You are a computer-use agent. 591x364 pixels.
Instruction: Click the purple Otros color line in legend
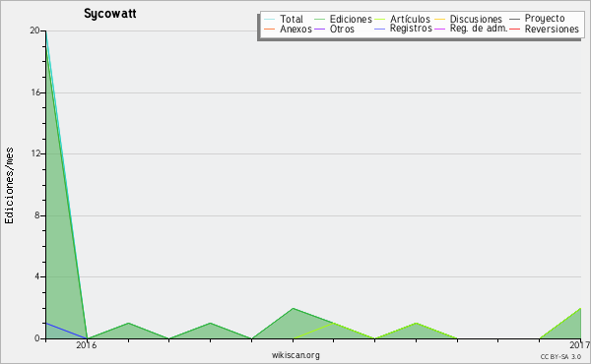[319, 29]
